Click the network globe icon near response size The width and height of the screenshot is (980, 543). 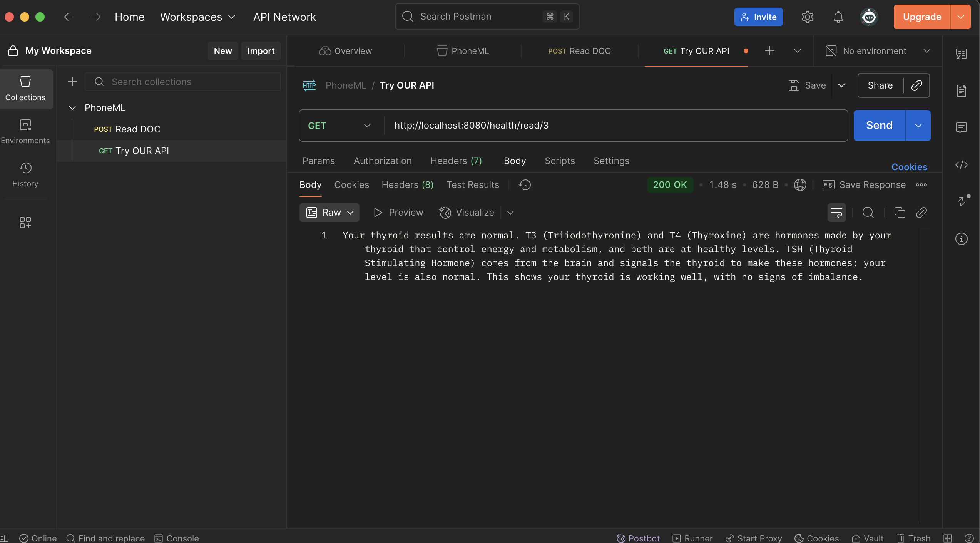800,185
